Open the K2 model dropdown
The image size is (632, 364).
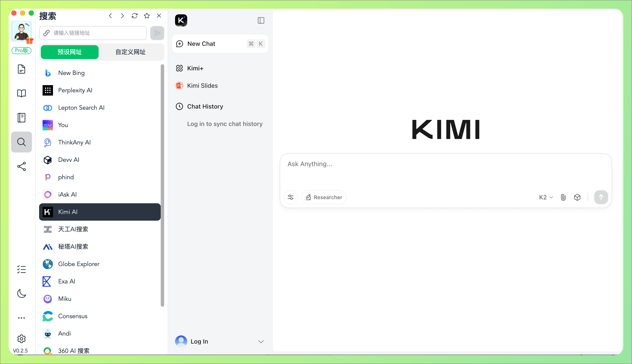pos(546,197)
